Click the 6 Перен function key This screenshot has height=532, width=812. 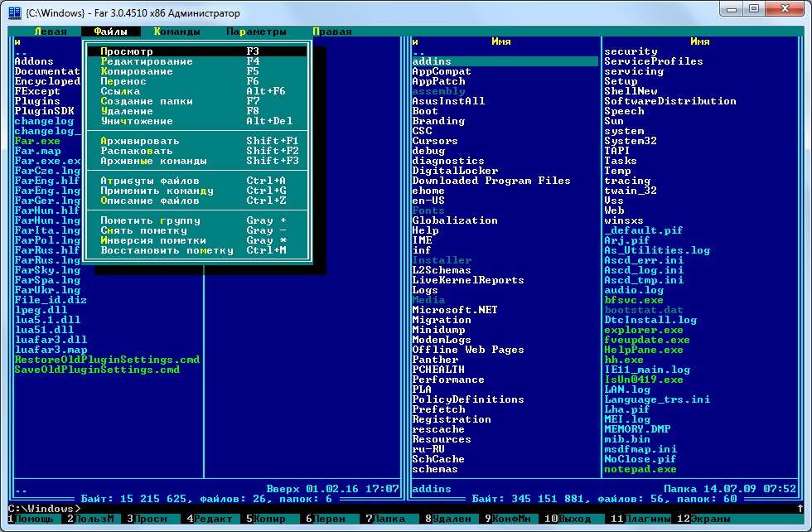tap(329, 519)
